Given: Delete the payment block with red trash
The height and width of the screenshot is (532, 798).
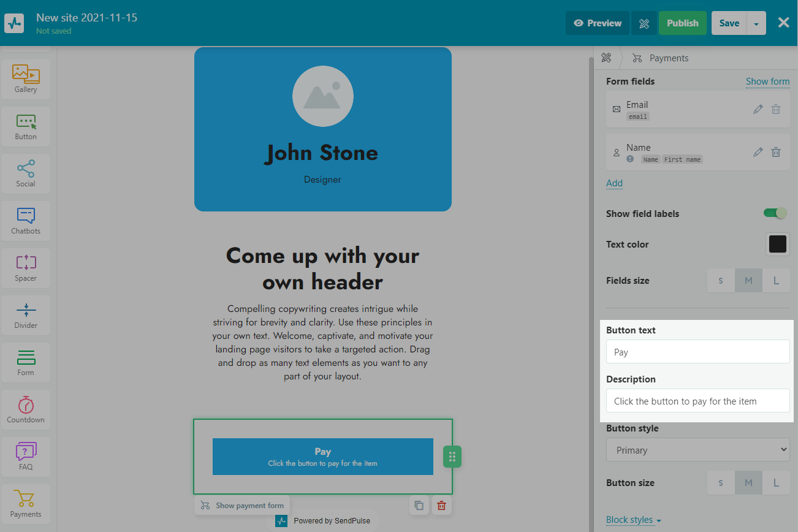Looking at the screenshot, I should [x=441, y=506].
